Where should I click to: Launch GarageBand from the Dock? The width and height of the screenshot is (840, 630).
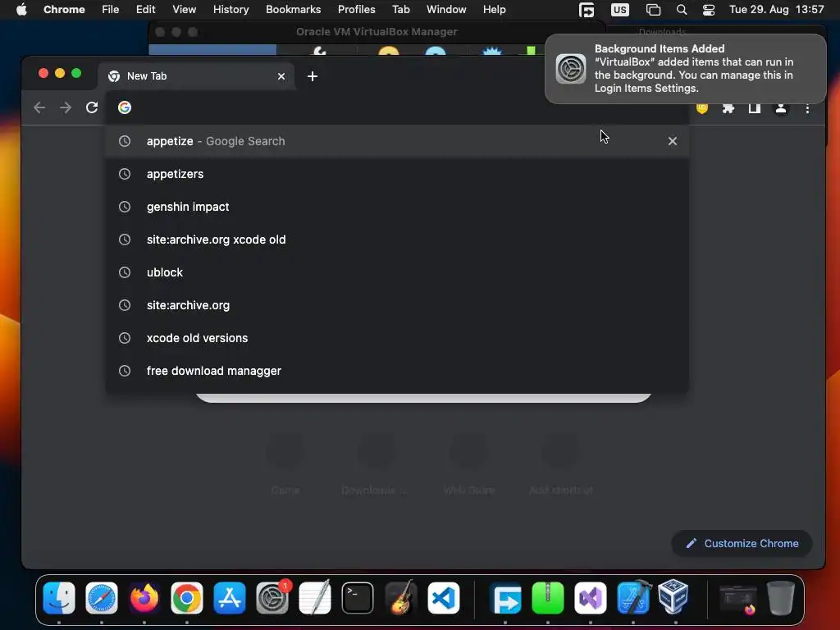tap(400, 598)
